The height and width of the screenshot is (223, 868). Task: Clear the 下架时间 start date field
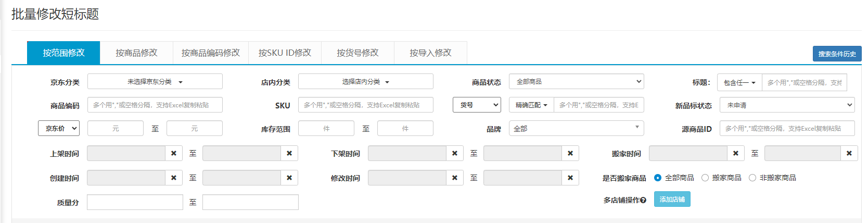tap(455, 153)
